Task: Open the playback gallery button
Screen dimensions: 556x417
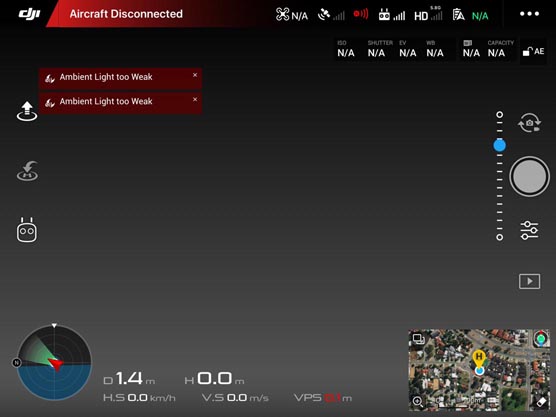Action: click(x=529, y=282)
